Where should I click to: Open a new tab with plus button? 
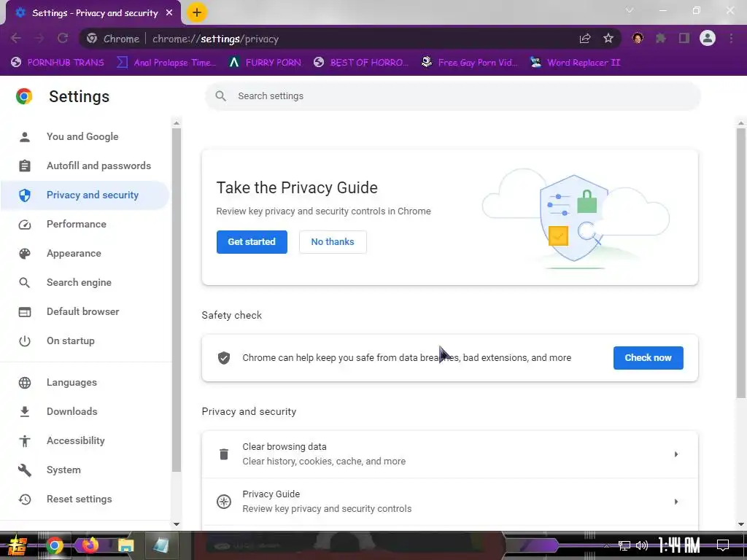196,12
